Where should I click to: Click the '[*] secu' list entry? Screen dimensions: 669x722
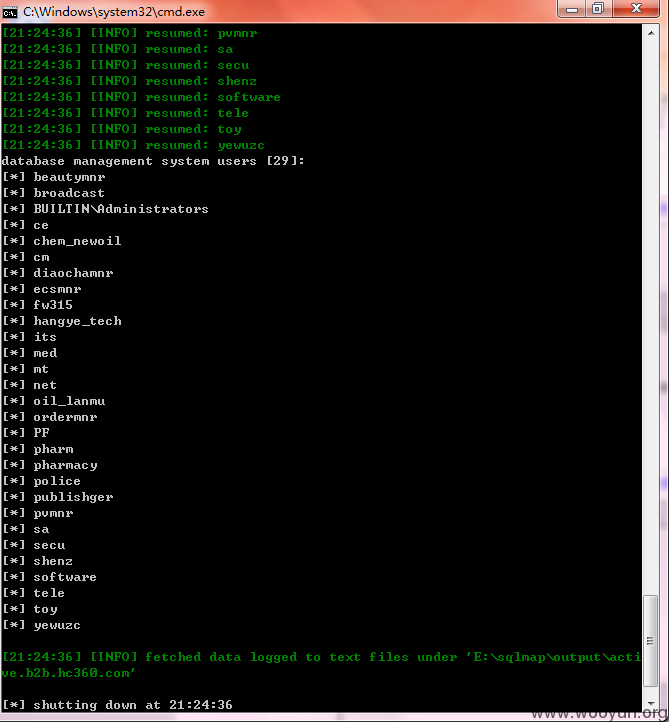(x=34, y=545)
